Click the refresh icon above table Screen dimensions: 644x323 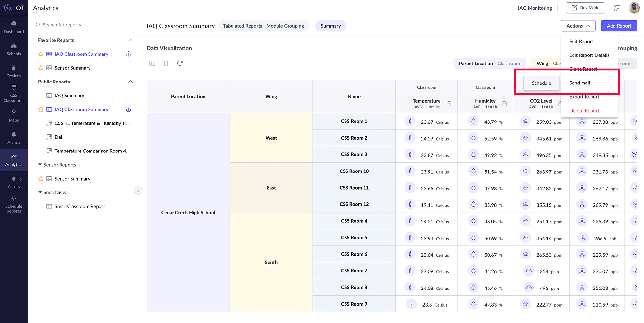pos(180,64)
